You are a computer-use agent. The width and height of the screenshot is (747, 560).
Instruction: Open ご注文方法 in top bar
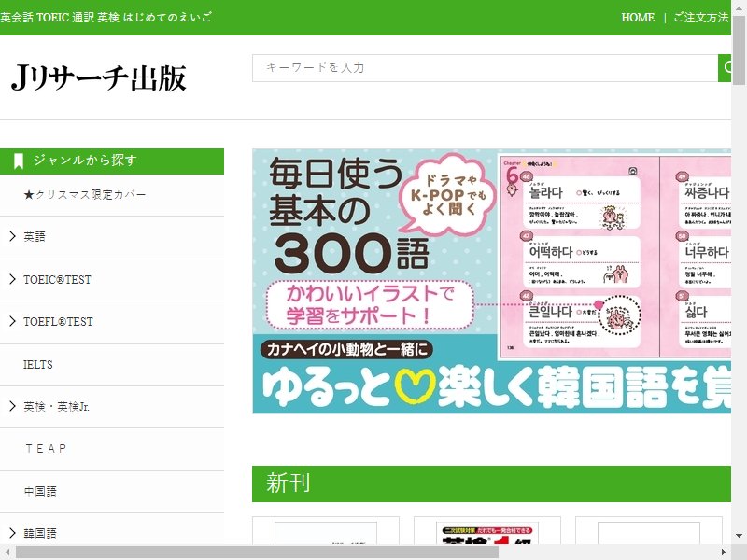pyautogui.click(x=701, y=17)
